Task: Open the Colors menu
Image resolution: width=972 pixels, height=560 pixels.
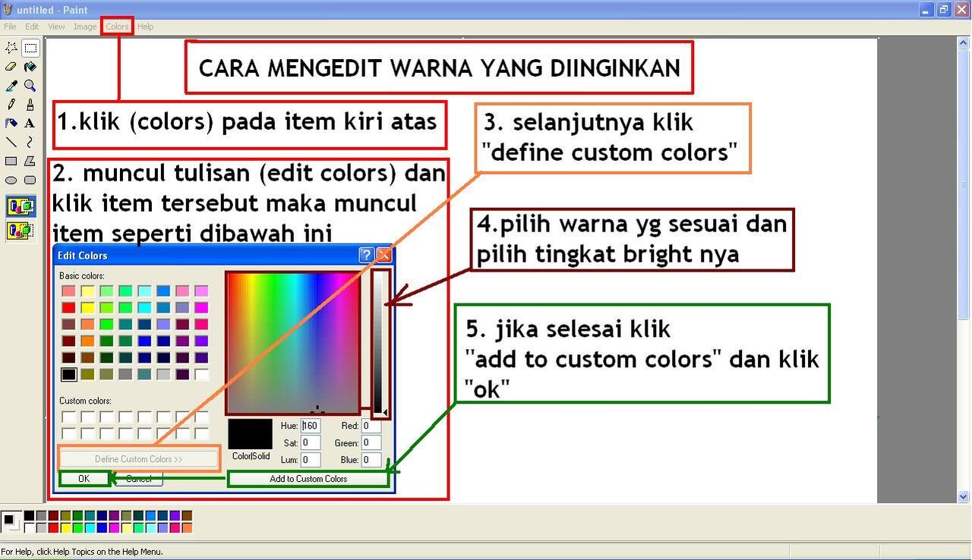Action: [x=117, y=27]
